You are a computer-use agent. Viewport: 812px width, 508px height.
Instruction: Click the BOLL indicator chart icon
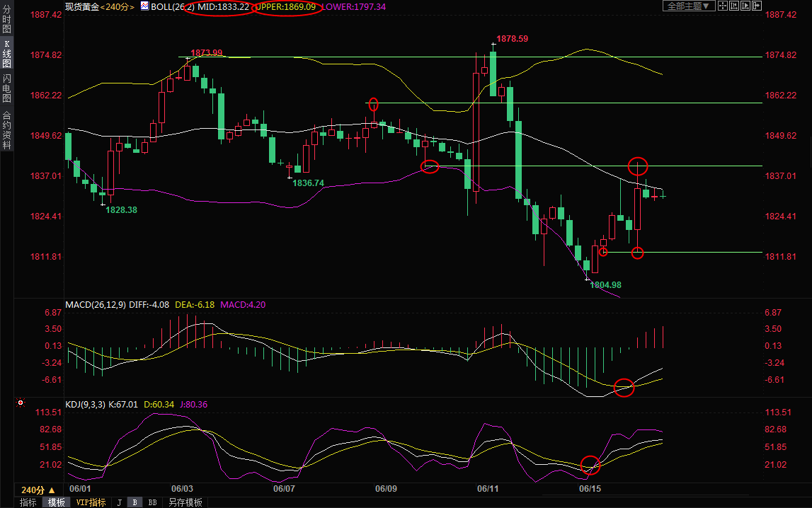(x=144, y=6)
